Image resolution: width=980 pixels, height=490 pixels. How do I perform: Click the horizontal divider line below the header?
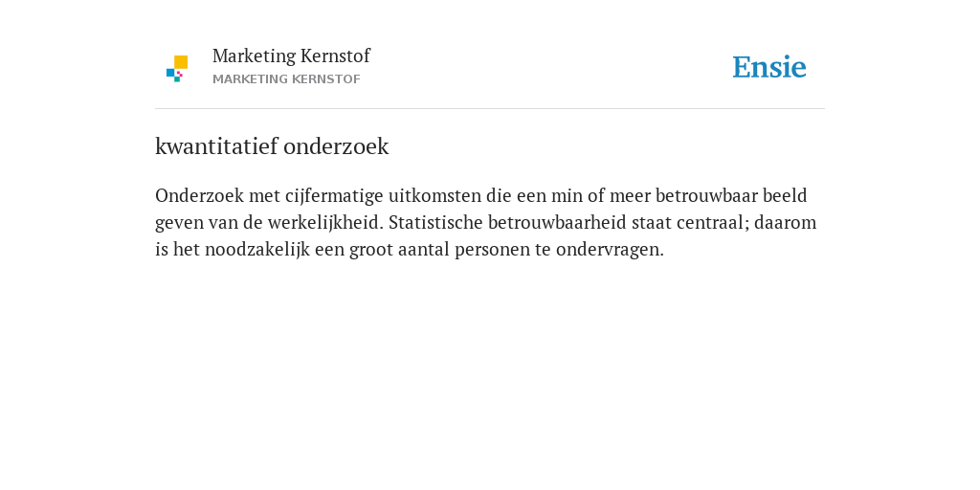click(490, 109)
